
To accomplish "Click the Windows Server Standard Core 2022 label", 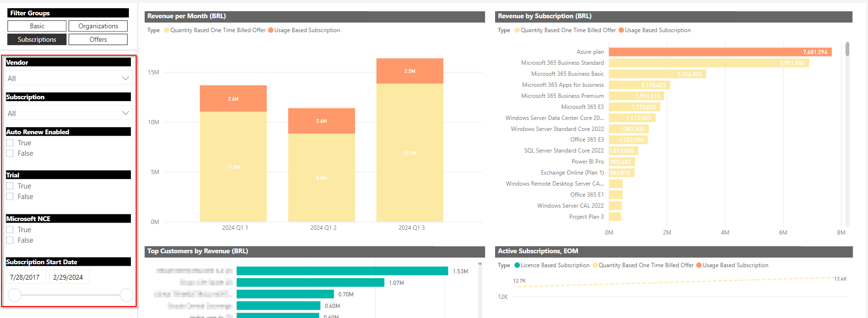I will pyautogui.click(x=557, y=129).
